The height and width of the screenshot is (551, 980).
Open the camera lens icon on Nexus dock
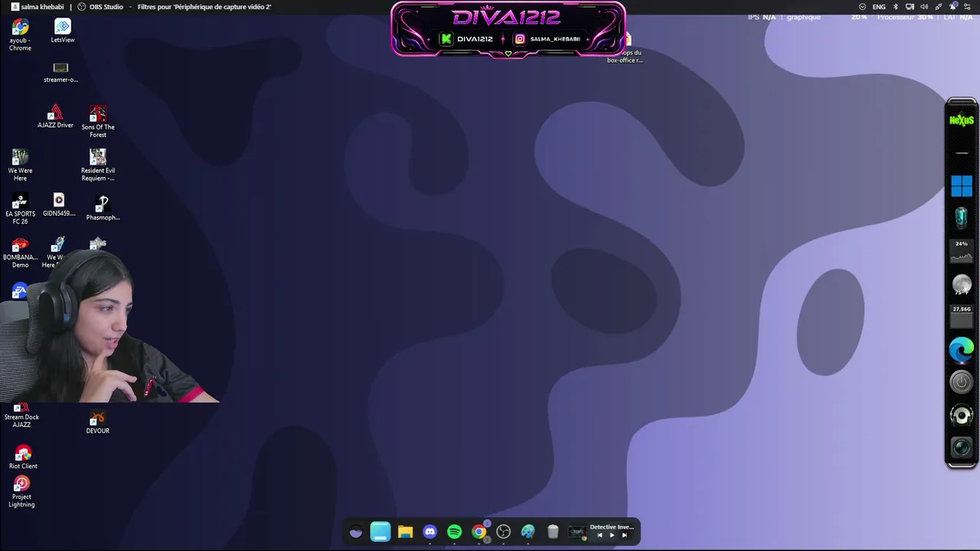pyautogui.click(x=962, y=448)
